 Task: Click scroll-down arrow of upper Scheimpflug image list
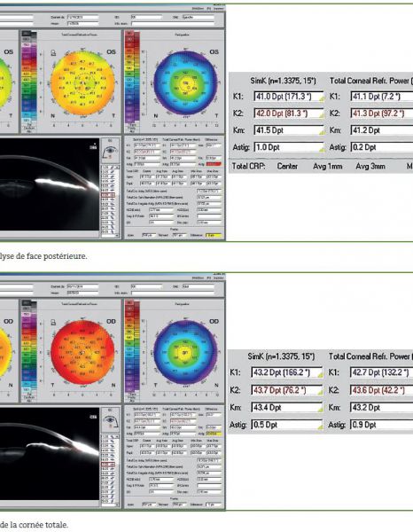117,235
